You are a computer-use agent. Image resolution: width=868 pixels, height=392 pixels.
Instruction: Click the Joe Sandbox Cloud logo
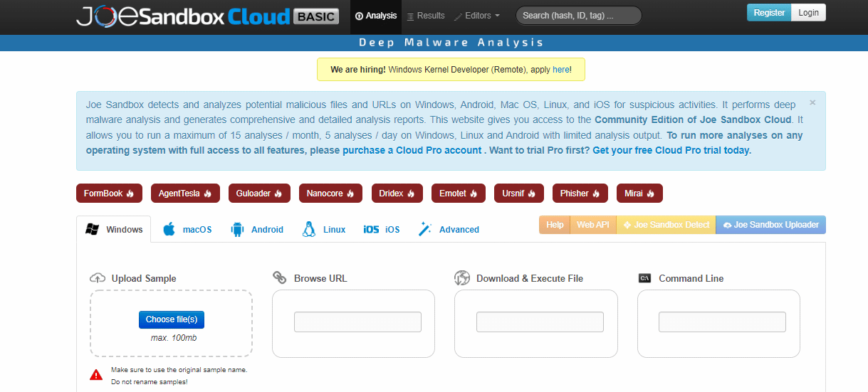point(206,16)
